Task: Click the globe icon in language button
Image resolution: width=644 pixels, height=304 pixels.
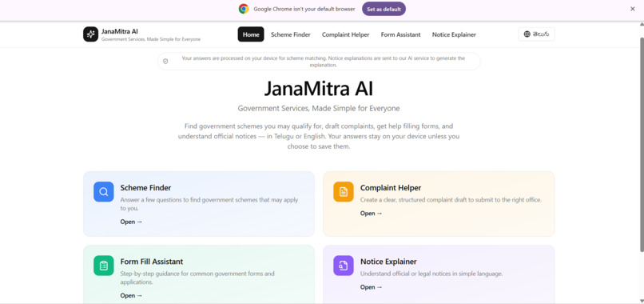Action: [x=527, y=34]
